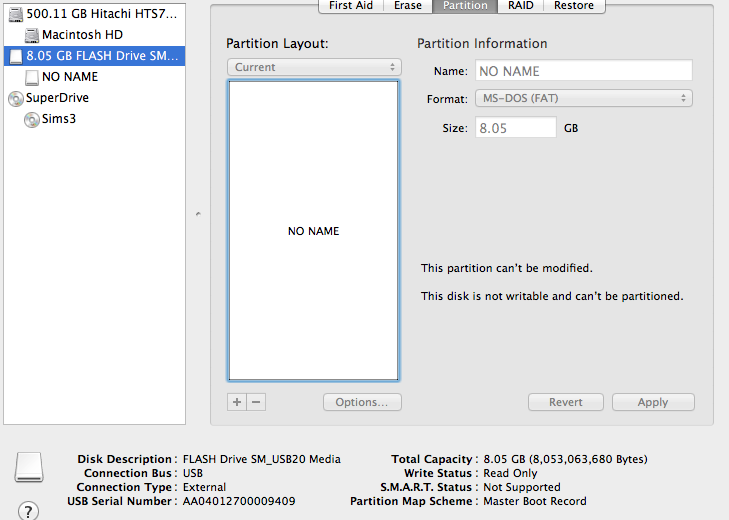Click the Size field showing 8.05

tap(516, 128)
